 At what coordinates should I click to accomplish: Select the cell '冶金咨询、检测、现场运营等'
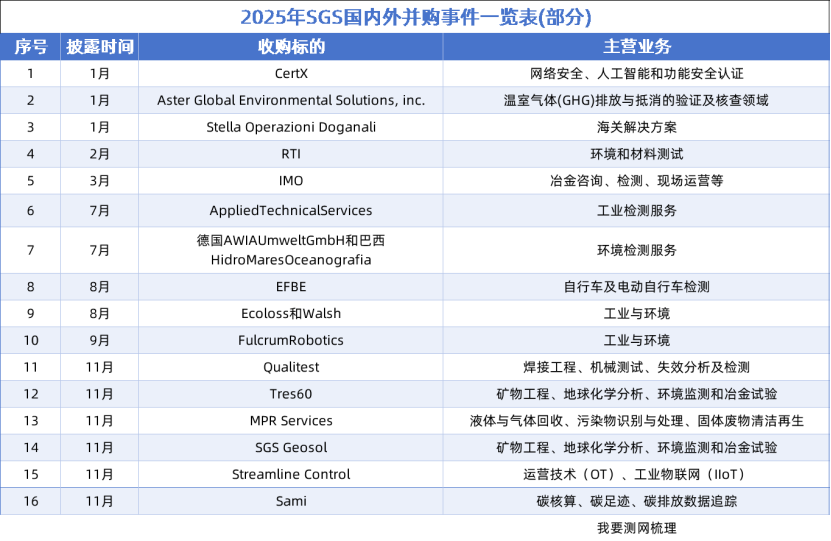[636, 181]
